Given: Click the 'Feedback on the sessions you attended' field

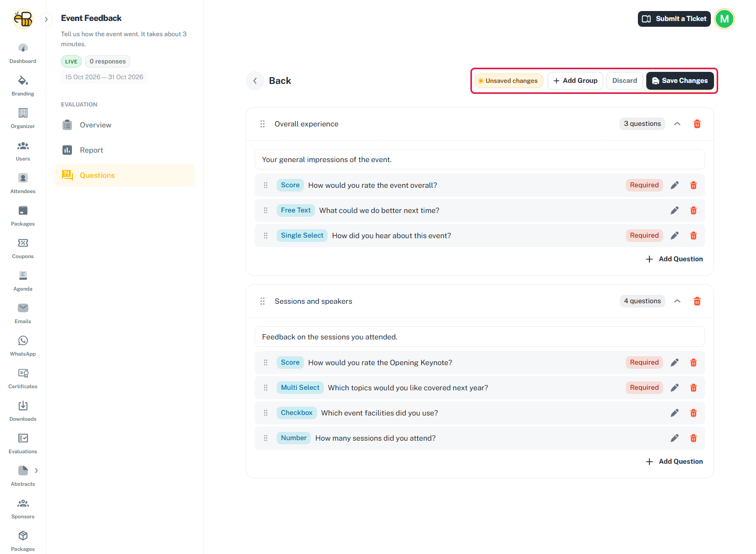Looking at the screenshot, I should point(480,337).
